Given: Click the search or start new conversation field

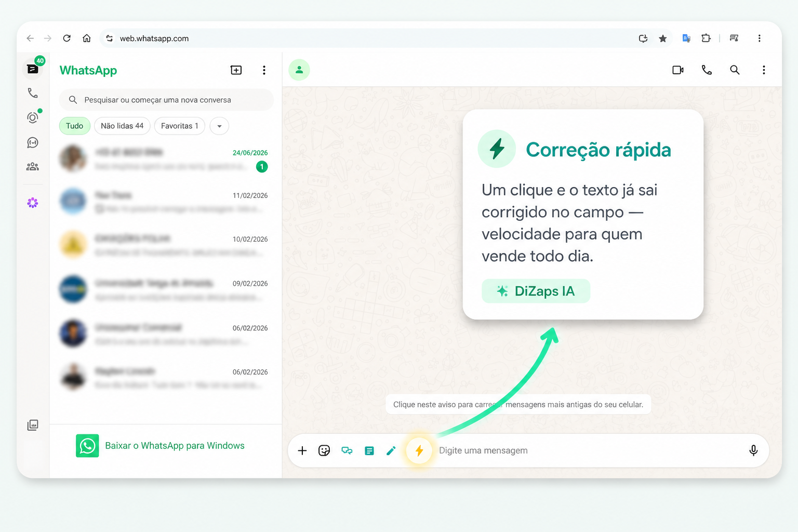Looking at the screenshot, I should tap(166, 100).
